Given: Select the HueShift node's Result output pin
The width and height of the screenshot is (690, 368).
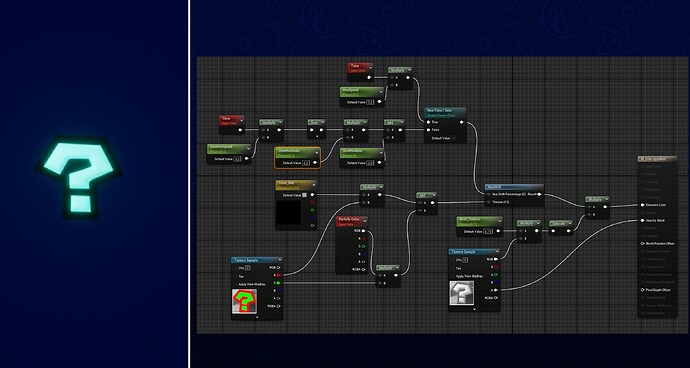Looking at the screenshot, I should coord(539,194).
